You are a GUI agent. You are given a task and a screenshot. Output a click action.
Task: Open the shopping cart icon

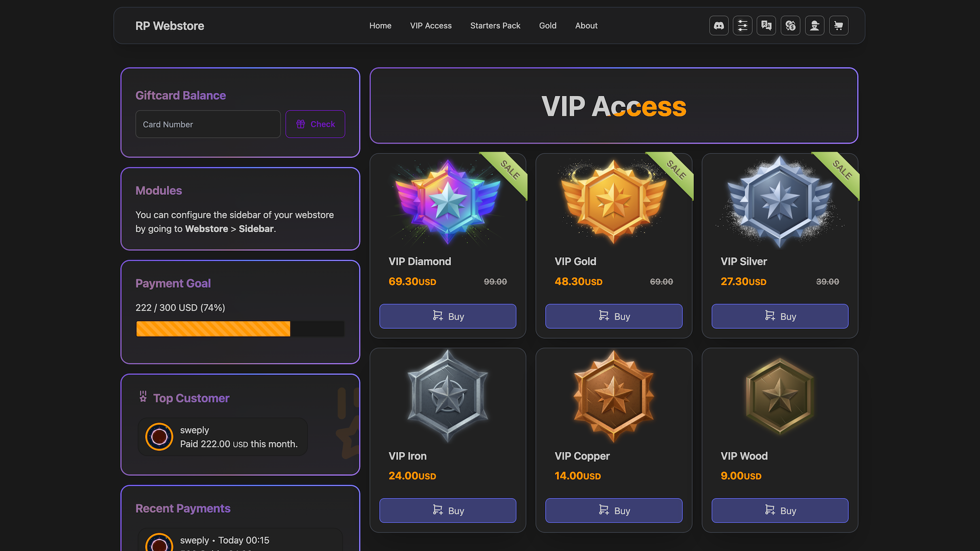[x=839, y=26]
